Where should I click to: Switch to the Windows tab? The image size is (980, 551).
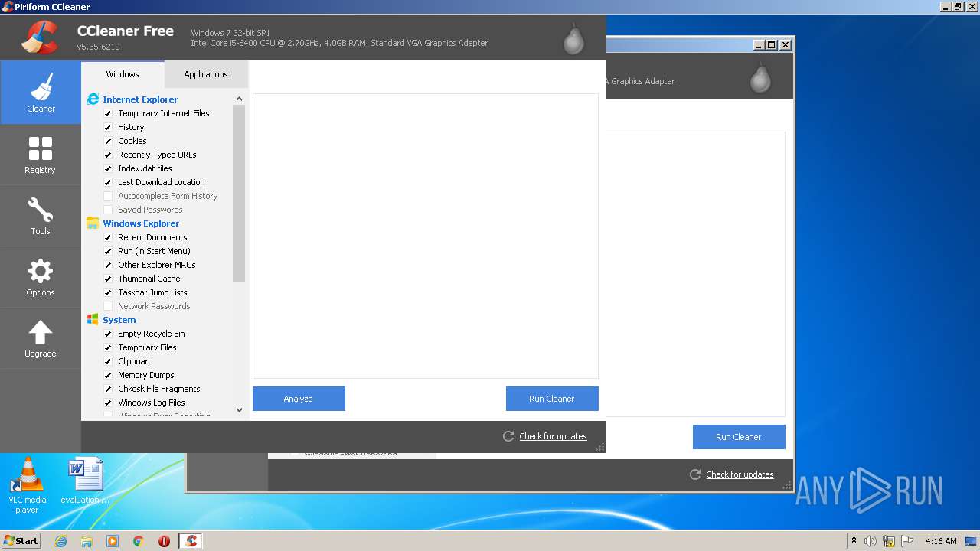pos(122,74)
